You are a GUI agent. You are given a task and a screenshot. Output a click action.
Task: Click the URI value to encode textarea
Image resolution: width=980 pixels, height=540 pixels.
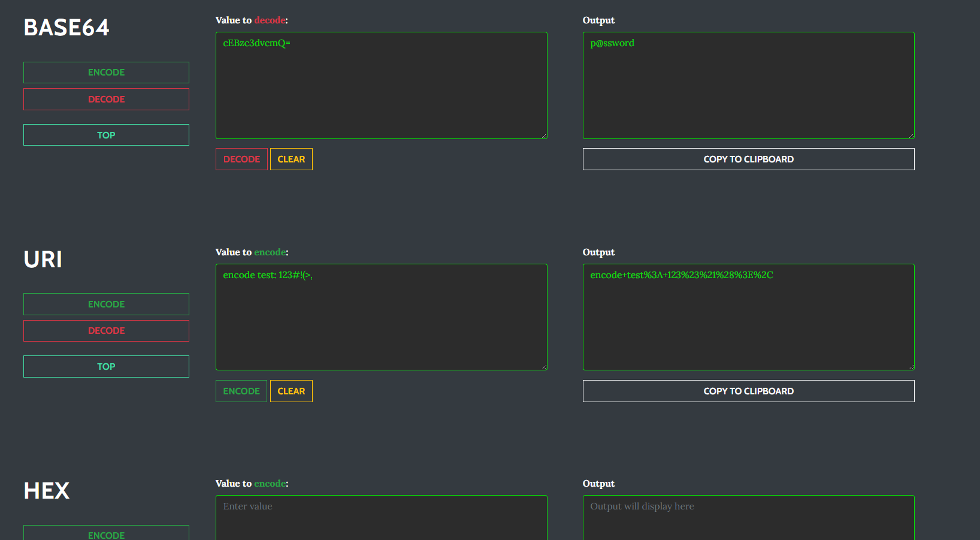tap(381, 317)
